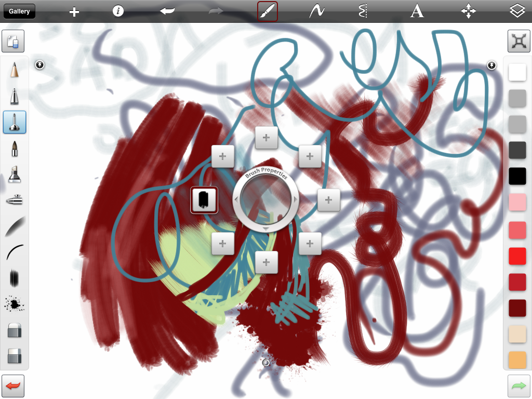The image size is (532, 399).
Task: Open the clipboard panel at top left
Action: point(12,41)
